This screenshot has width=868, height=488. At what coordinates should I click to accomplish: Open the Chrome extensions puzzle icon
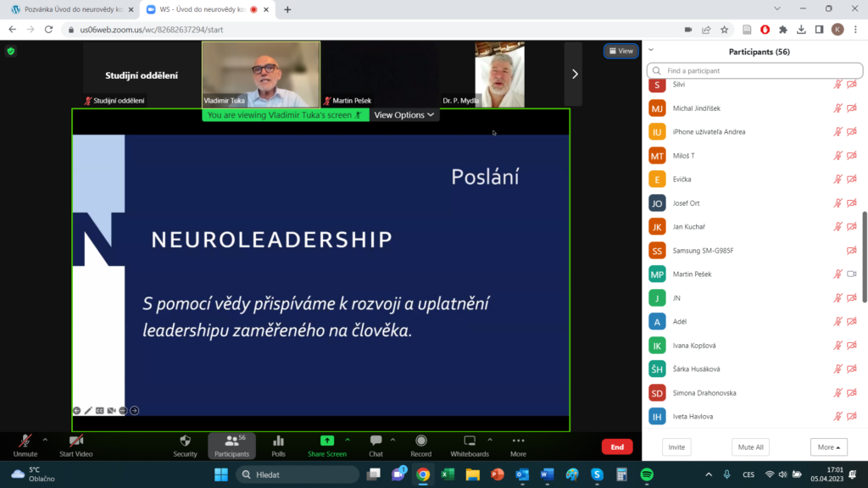(782, 30)
